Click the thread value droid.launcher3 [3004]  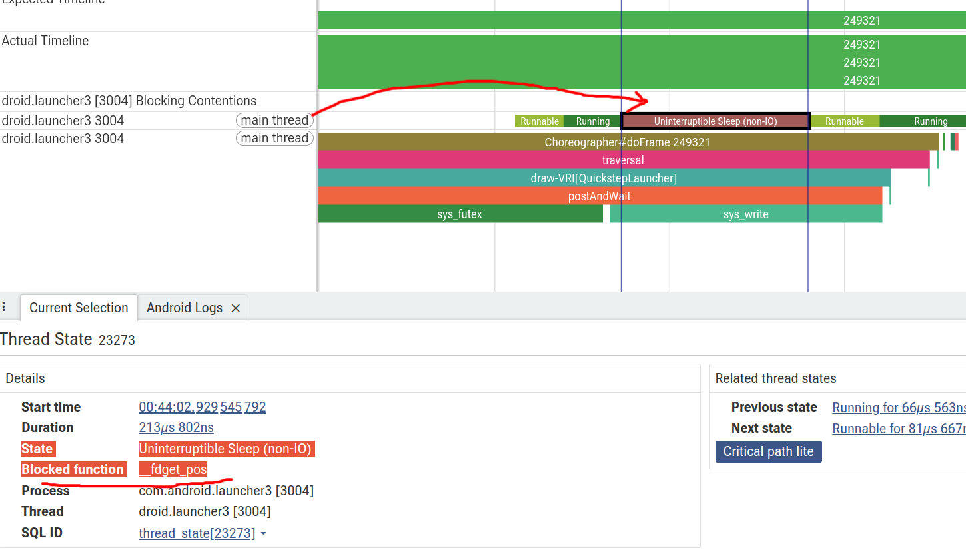pos(205,511)
